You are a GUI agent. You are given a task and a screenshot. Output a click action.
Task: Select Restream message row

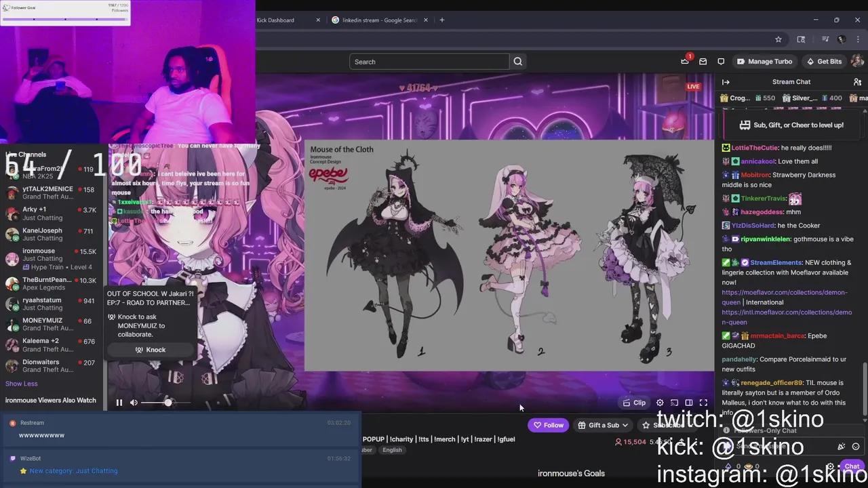click(180, 429)
